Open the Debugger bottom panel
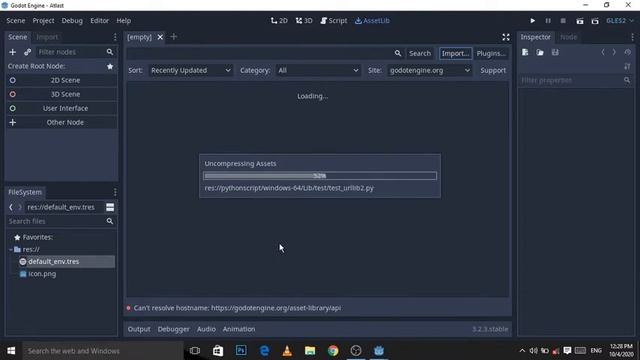The image size is (640, 360). pos(173,329)
